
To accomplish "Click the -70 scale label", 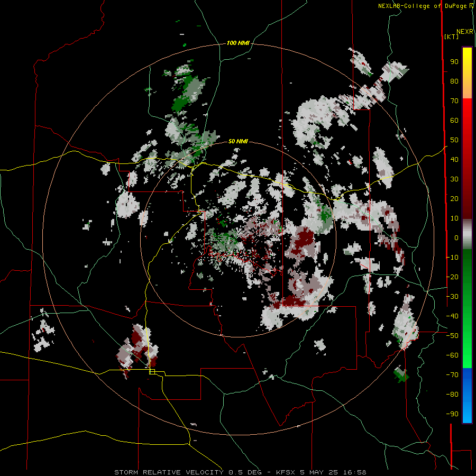I will click(x=452, y=375).
